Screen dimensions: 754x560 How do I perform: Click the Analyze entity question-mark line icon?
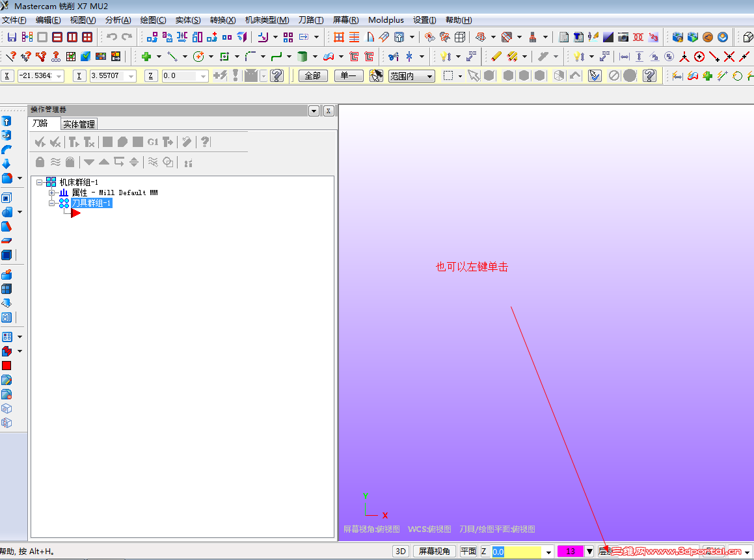10,57
